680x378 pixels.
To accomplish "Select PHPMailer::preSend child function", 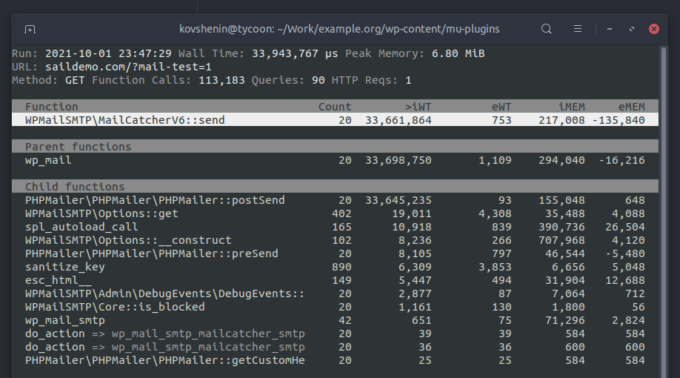I will [x=335, y=254].
